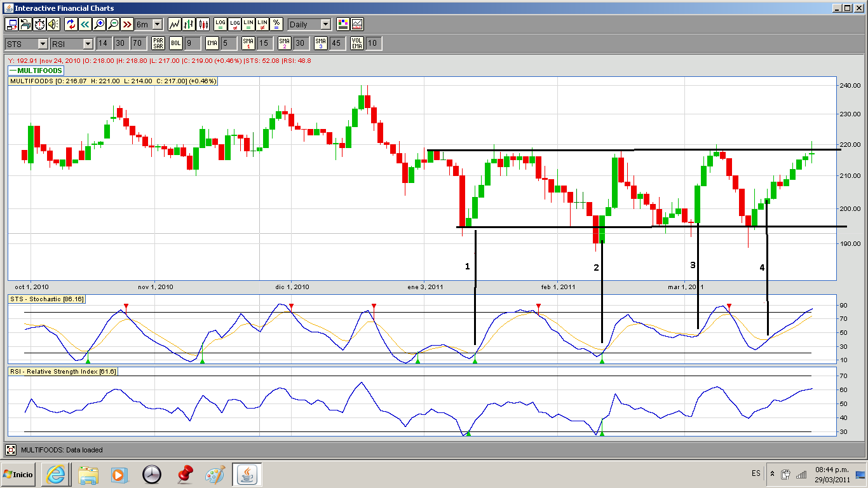The width and height of the screenshot is (868, 488).
Task: Open the 6m time range dropdown
Action: (x=157, y=24)
